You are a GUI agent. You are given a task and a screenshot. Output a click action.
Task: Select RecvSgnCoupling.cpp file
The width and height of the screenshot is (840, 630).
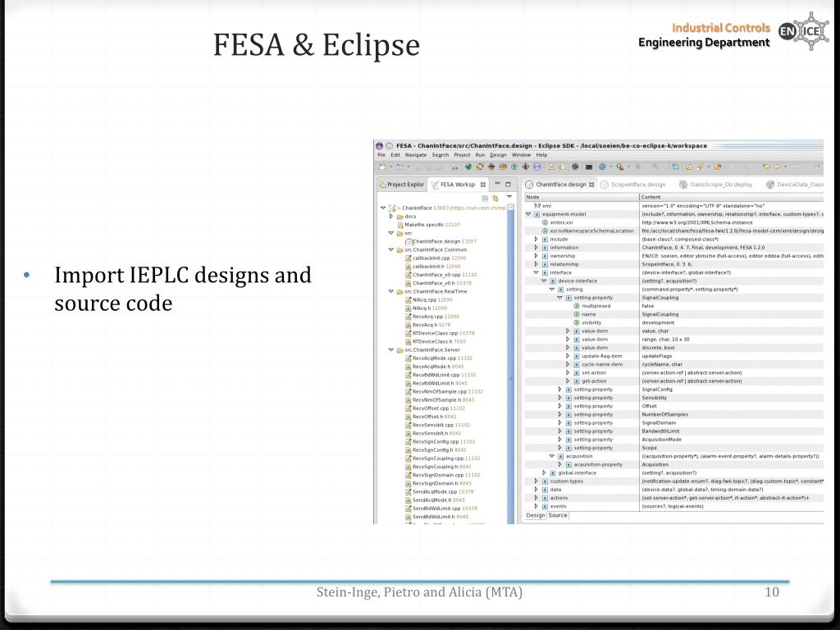pyautogui.click(x=442, y=459)
